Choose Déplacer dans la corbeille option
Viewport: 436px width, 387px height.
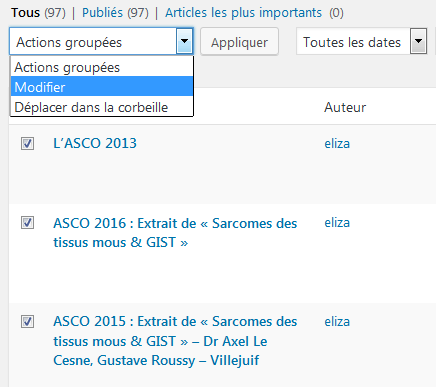tap(102, 107)
